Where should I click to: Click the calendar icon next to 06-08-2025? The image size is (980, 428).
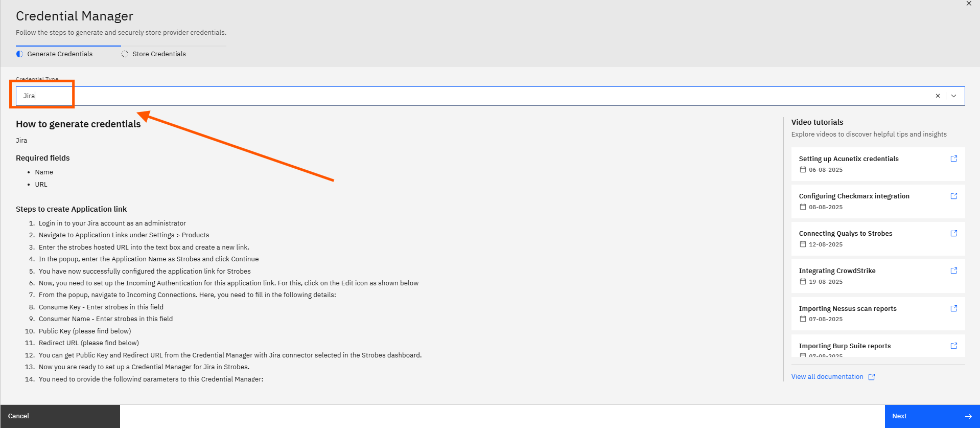tap(803, 170)
